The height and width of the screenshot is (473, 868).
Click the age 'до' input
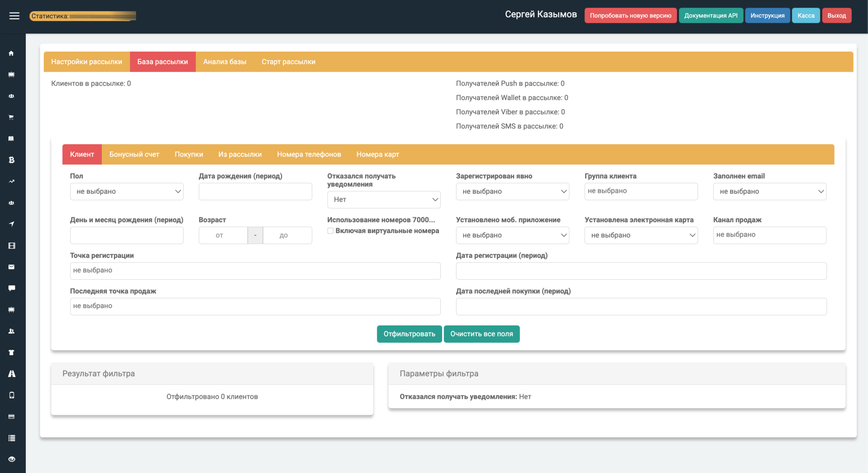(287, 235)
